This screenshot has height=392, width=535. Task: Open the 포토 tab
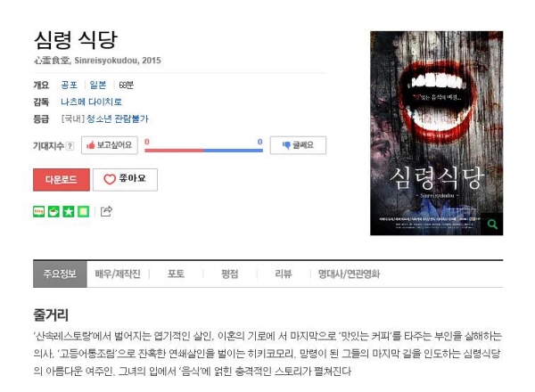click(x=176, y=274)
